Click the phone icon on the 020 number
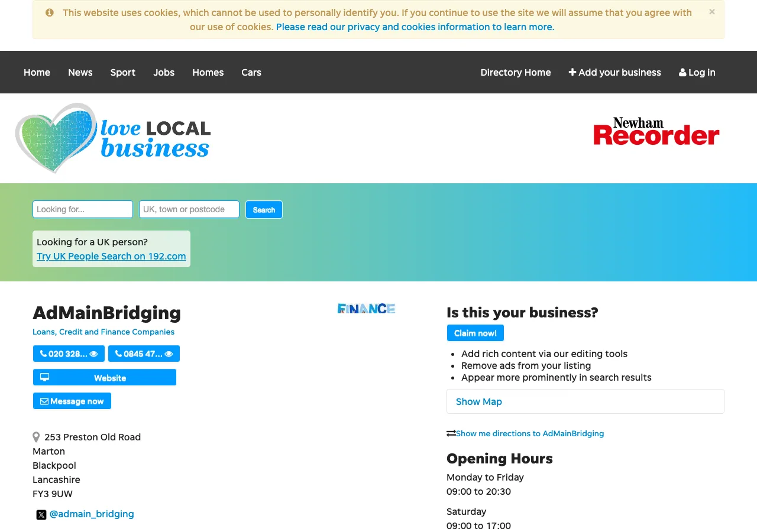The width and height of the screenshot is (757, 532). coord(43,353)
